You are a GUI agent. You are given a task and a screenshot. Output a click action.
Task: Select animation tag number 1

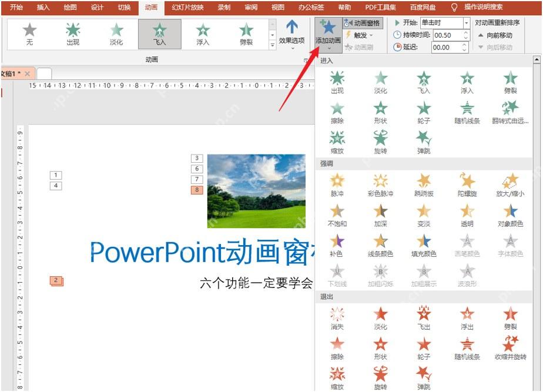tap(55, 175)
